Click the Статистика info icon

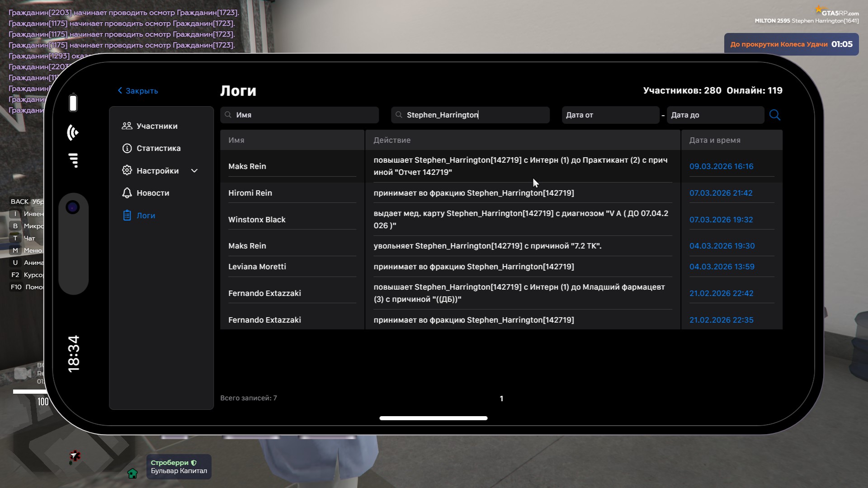click(x=127, y=148)
